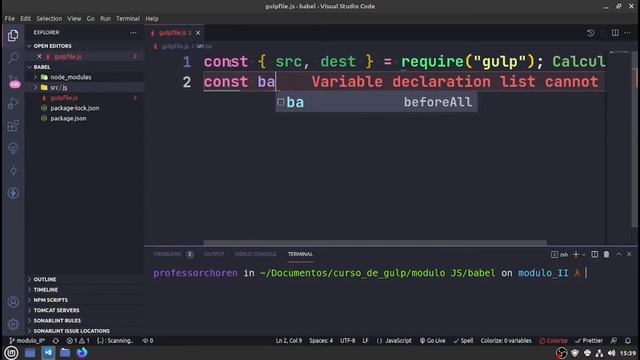
Task: Accept the 'ba' autocomplete suggestion
Action: 376,102
